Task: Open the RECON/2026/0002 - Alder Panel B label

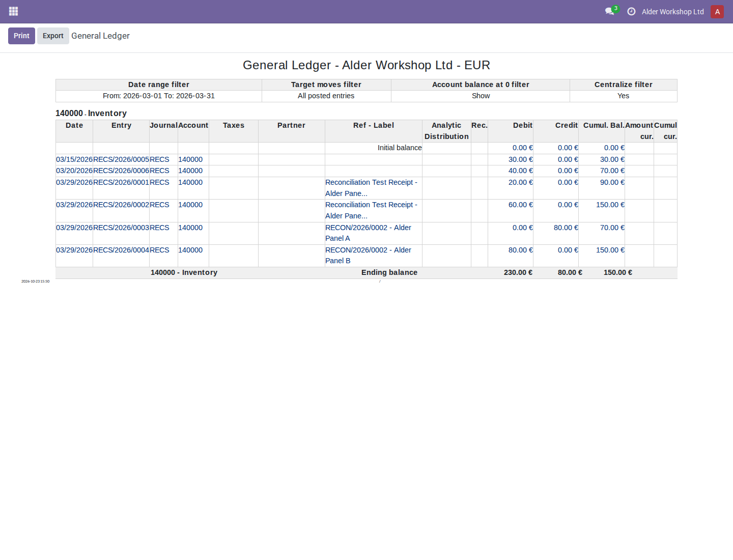Action: (368, 255)
